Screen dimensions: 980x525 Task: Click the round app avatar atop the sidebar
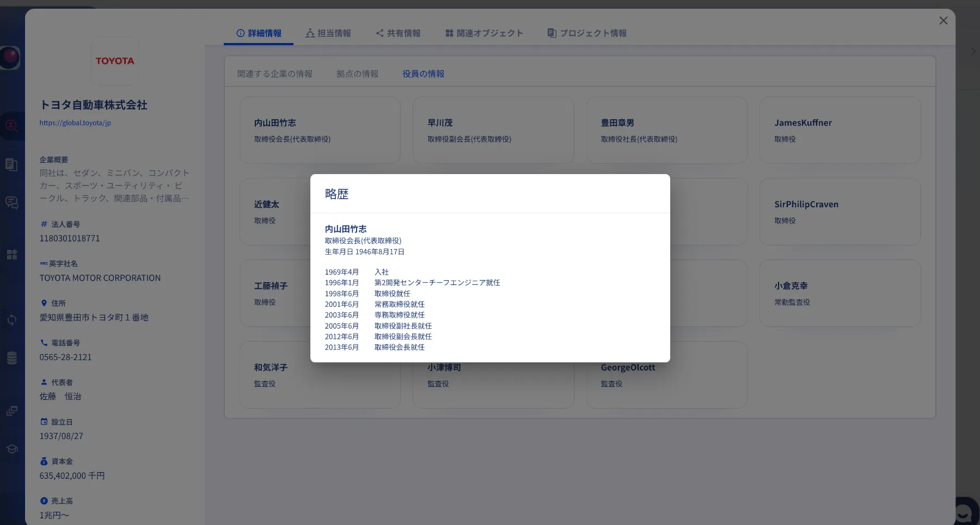9,57
